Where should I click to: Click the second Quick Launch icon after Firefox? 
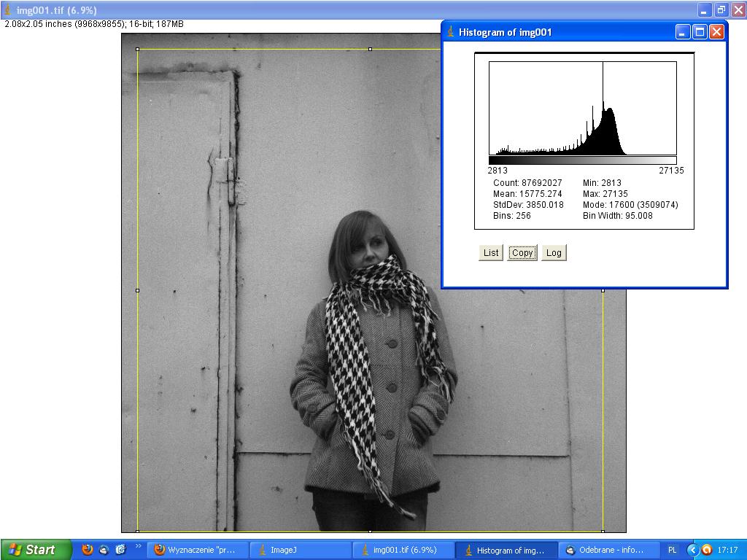[x=104, y=550]
